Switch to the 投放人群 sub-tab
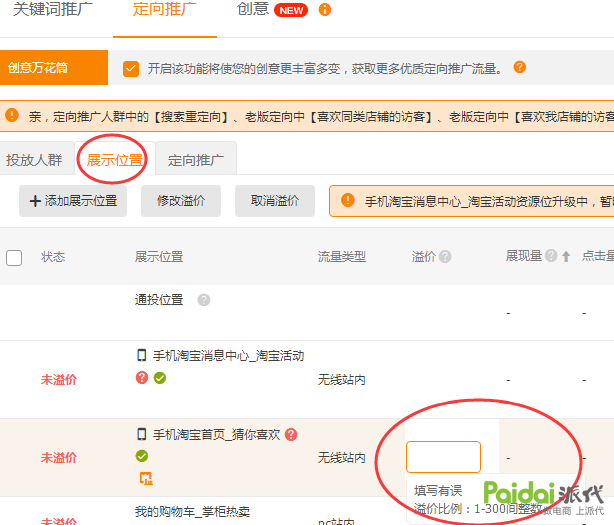Image resolution: width=614 pixels, height=525 pixels. pyautogui.click(x=34, y=160)
